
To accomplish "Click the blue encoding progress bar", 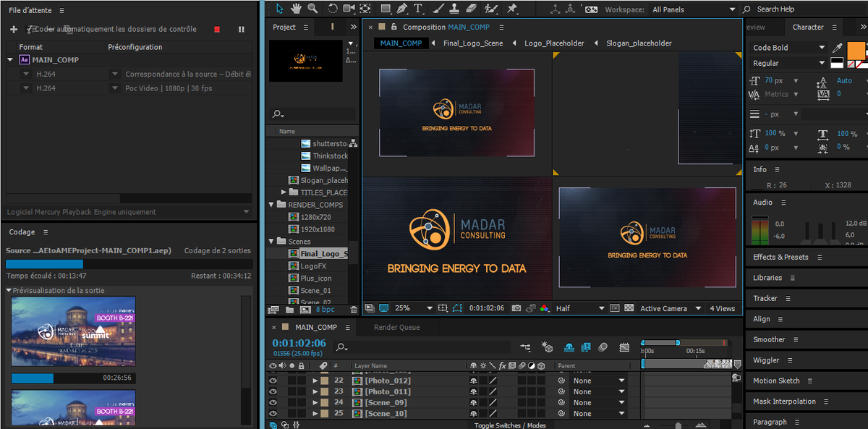I will pos(44,264).
